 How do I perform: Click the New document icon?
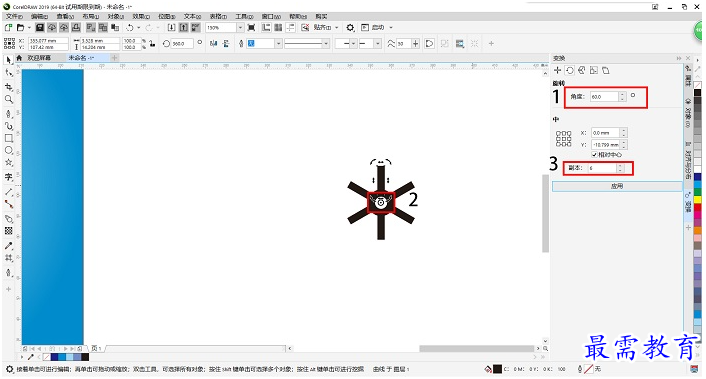(x=9, y=27)
